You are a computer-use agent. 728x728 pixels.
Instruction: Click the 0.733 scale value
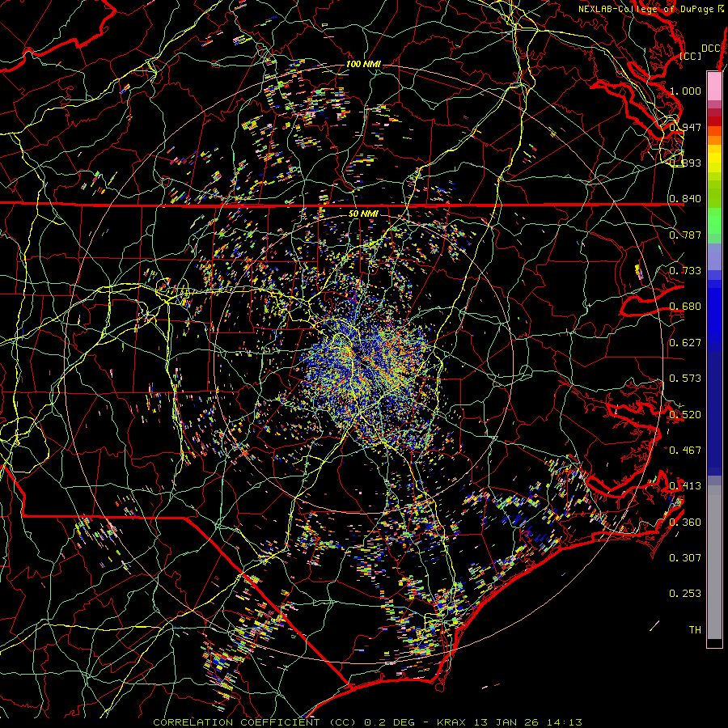coord(685,271)
